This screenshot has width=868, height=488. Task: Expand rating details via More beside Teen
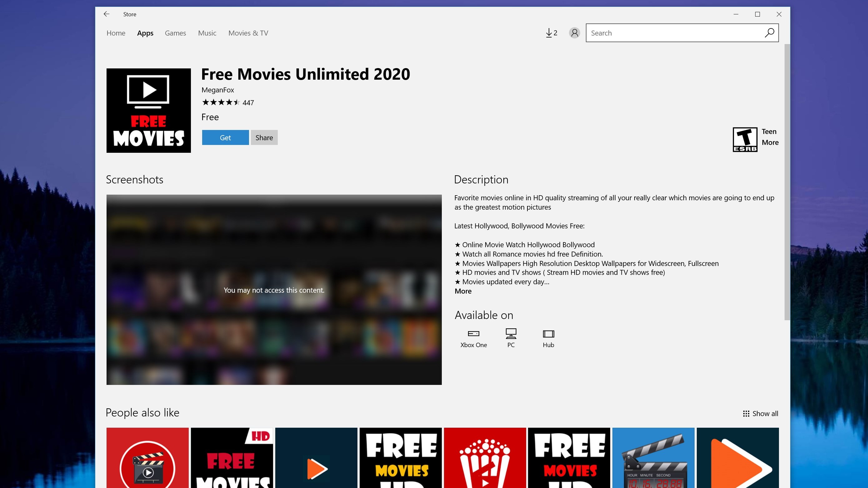[770, 142]
